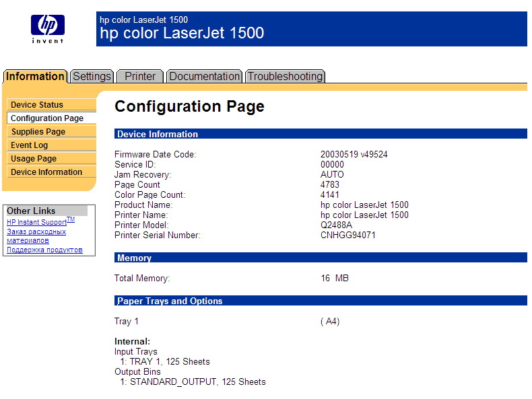Click the Internal: label
Screen dimensions: 532x399
[132, 341]
